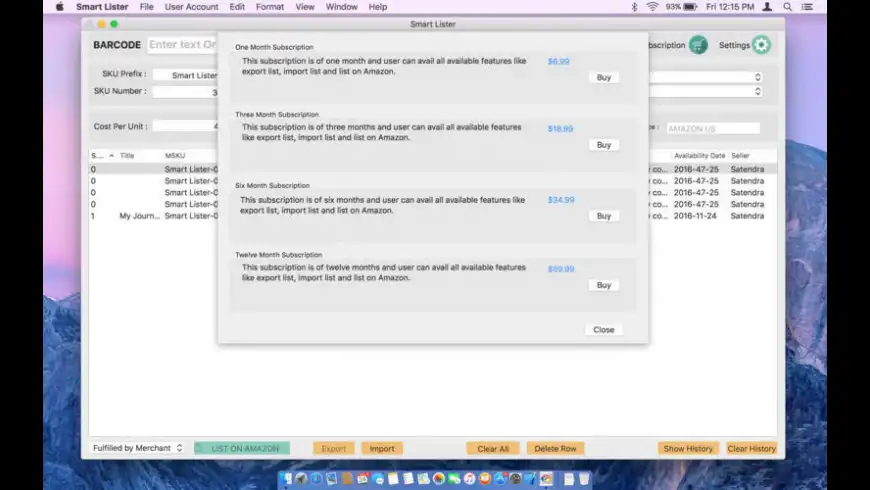Viewport: 870px width, 490px height.
Task: Open Xcode hammer icon in dock
Action: point(530,478)
